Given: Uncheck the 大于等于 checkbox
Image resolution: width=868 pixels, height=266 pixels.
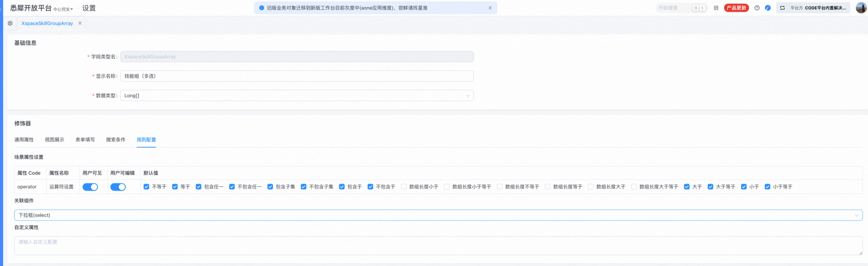Looking at the screenshot, I should 710,187.
